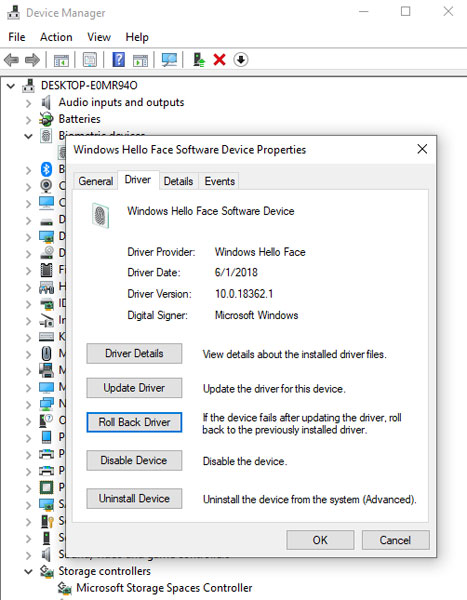Click the Back arrow in the toolbar
This screenshot has height=600, width=467.
click(x=11, y=60)
